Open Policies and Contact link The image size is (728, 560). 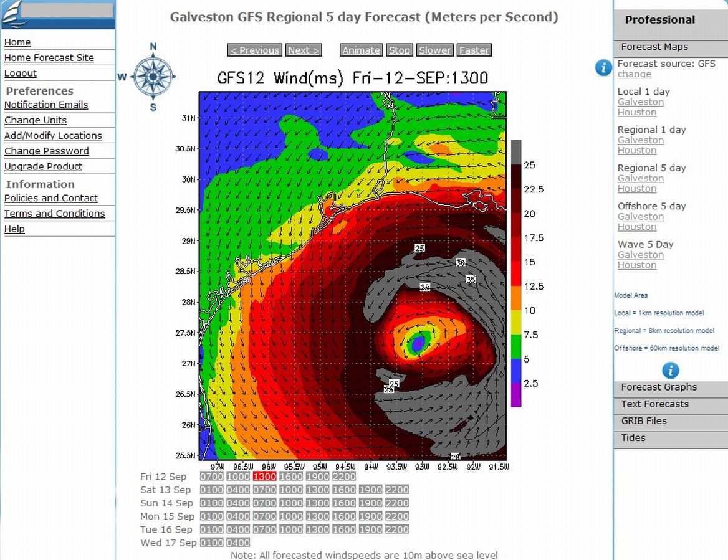51,198
